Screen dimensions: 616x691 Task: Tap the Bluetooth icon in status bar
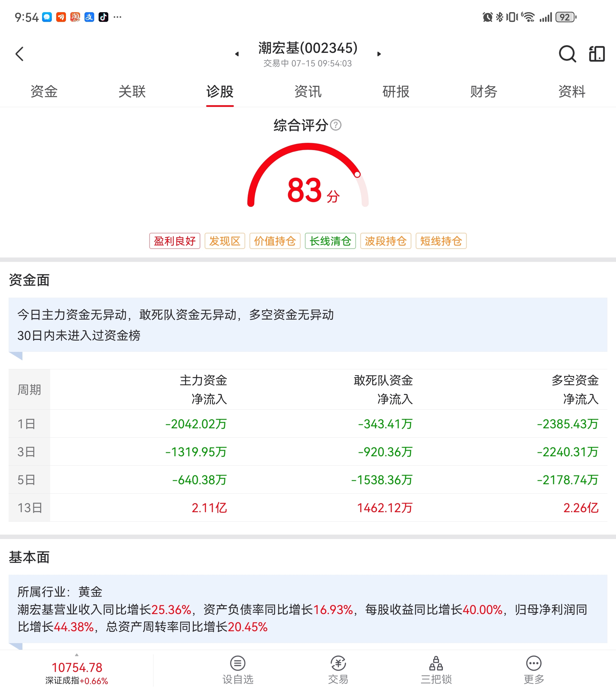pos(500,17)
